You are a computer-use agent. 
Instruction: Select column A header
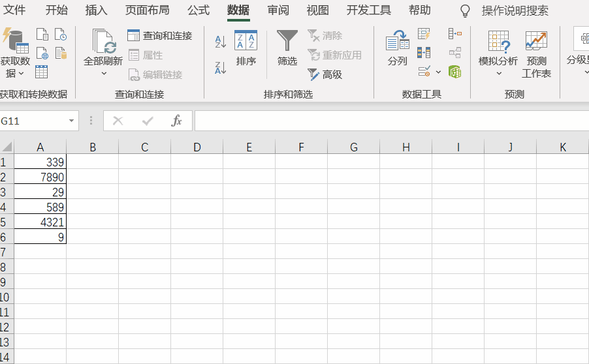(x=40, y=147)
